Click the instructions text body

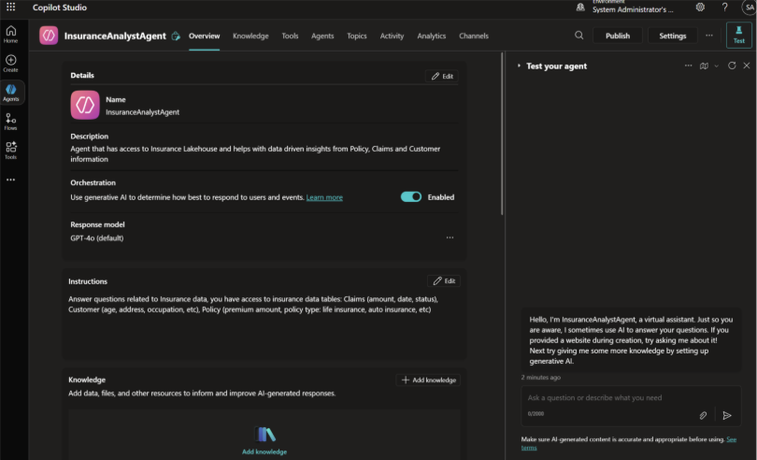tap(253, 304)
